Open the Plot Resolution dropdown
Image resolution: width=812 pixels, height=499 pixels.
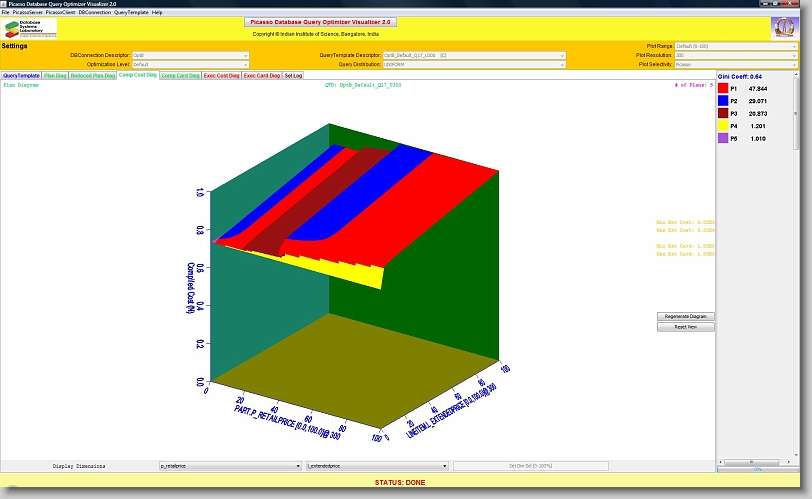(x=735, y=55)
